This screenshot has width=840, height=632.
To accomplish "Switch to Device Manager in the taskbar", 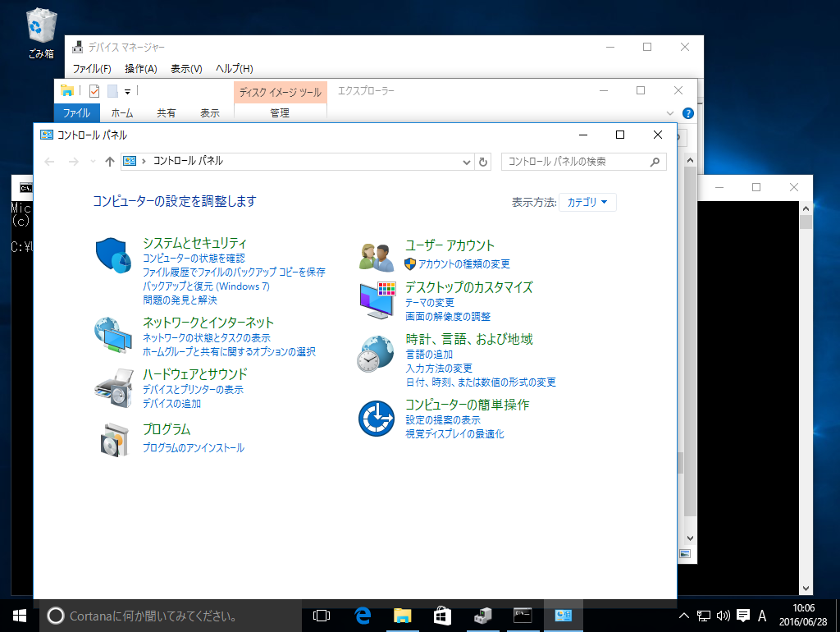I will click(x=482, y=616).
